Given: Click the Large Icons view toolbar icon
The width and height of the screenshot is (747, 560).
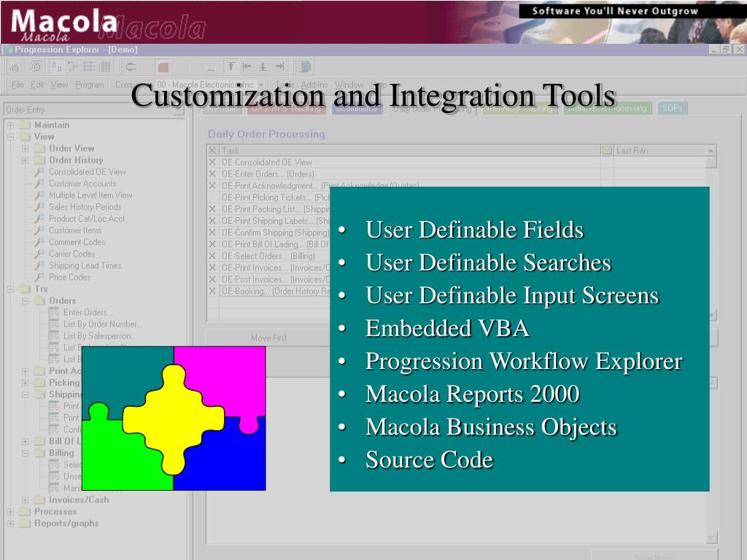Looking at the screenshot, I should [56, 66].
